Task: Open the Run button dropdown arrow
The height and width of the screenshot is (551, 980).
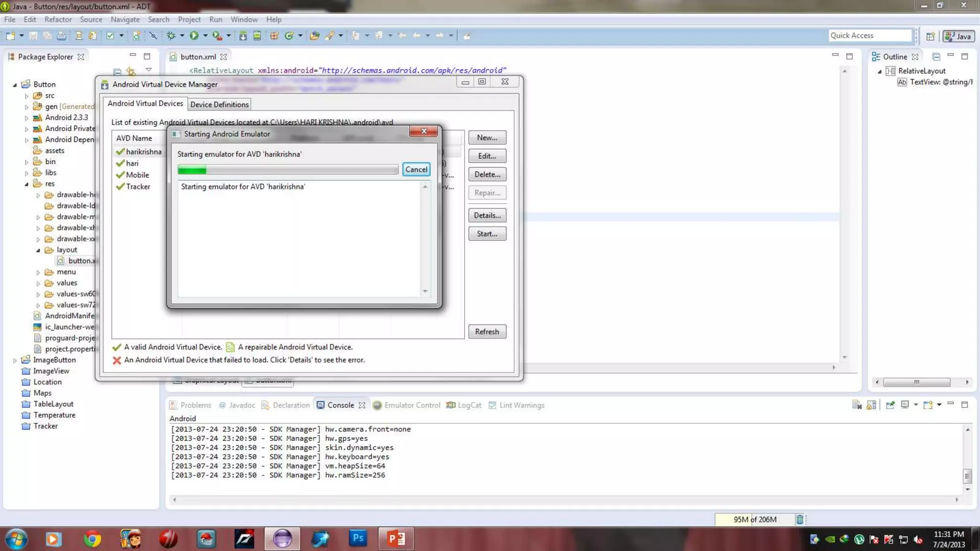Action: click(205, 35)
